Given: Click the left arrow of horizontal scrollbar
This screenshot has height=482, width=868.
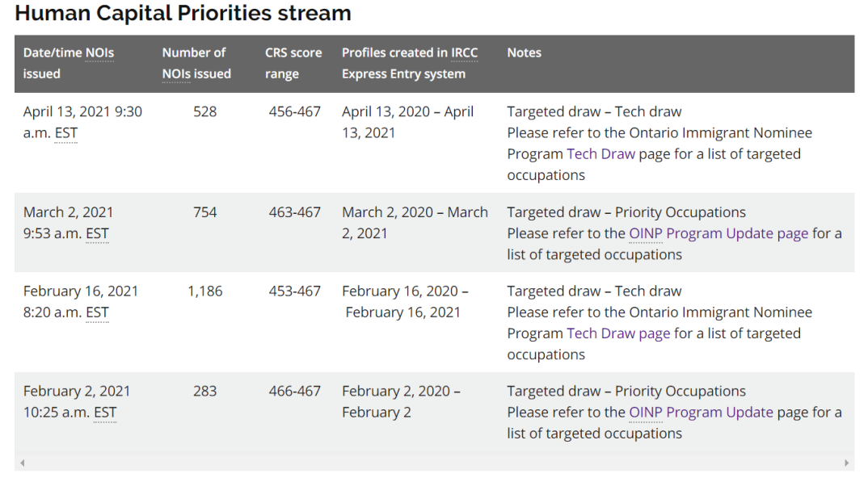Looking at the screenshot, I should coord(23,463).
